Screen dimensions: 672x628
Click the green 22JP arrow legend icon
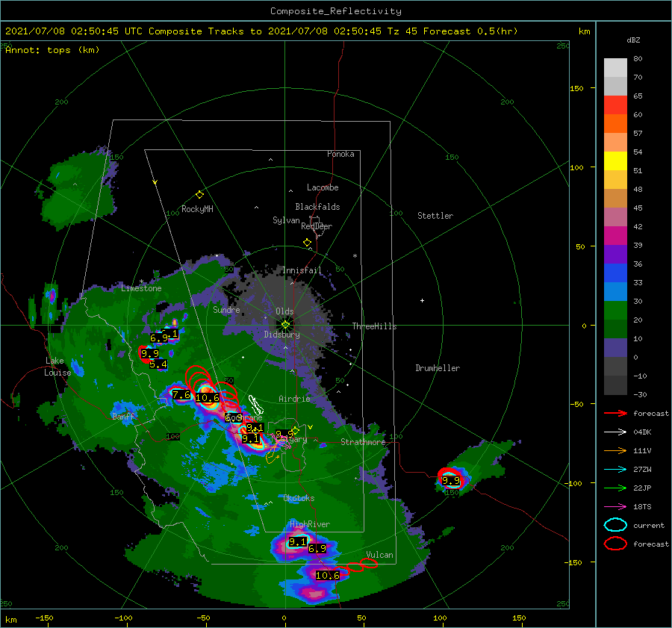615,488
